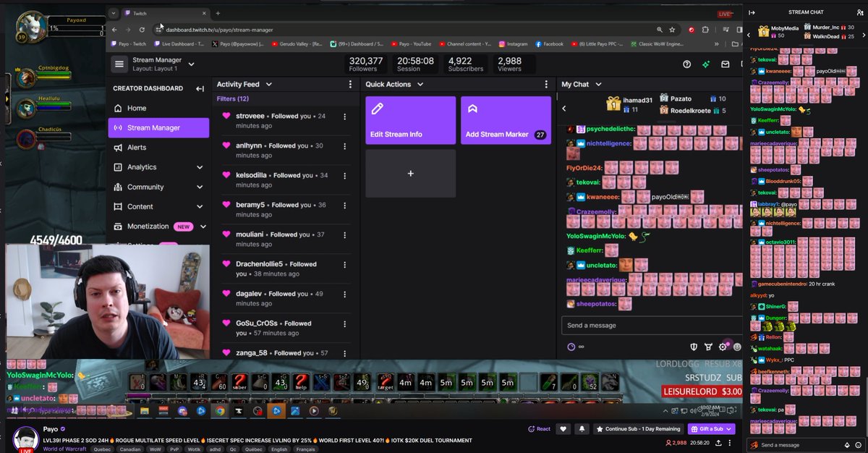Image resolution: width=868 pixels, height=453 pixels.
Task: Click the React button under the stream
Action: click(540, 429)
